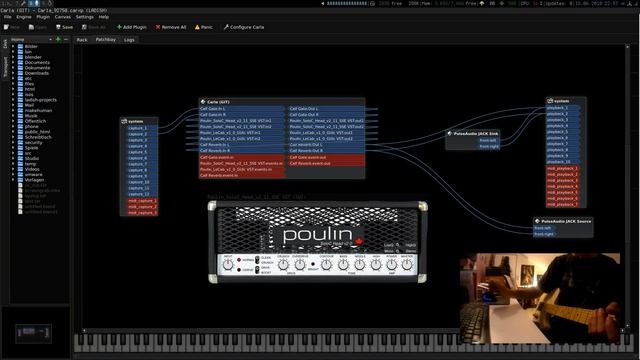Open the Home location dropdown
The width and height of the screenshot is (640, 360).
(x=31, y=40)
